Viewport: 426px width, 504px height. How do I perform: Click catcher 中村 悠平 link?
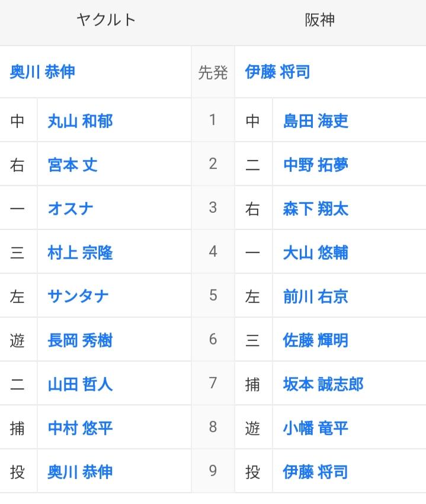pos(81,428)
